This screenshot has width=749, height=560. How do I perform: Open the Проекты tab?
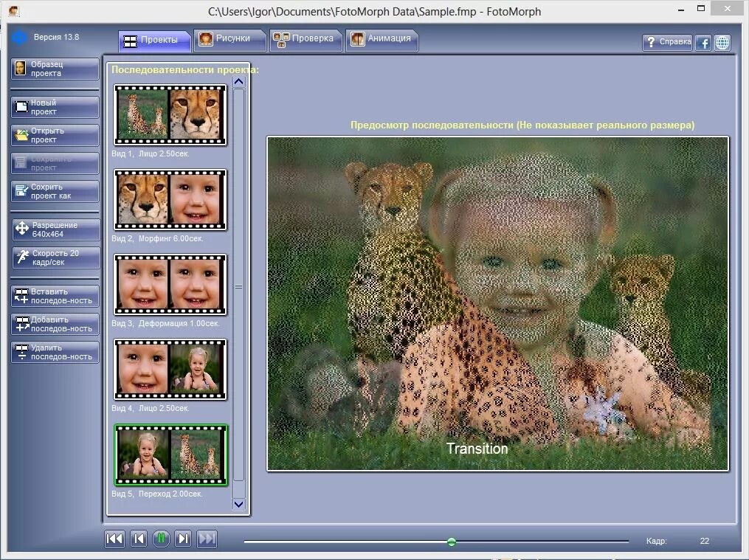pos(154,41)
